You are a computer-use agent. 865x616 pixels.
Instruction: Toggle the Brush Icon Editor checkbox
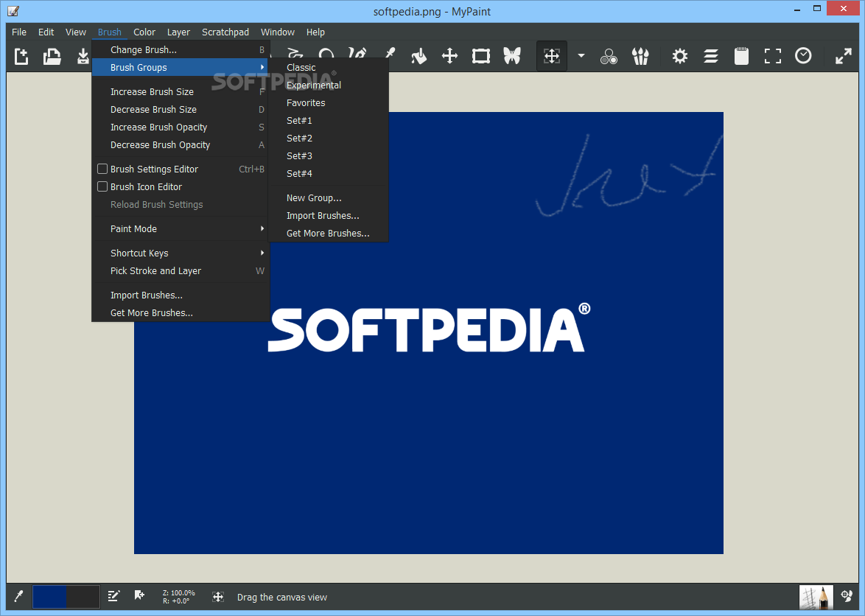click(x=102, y=186)
